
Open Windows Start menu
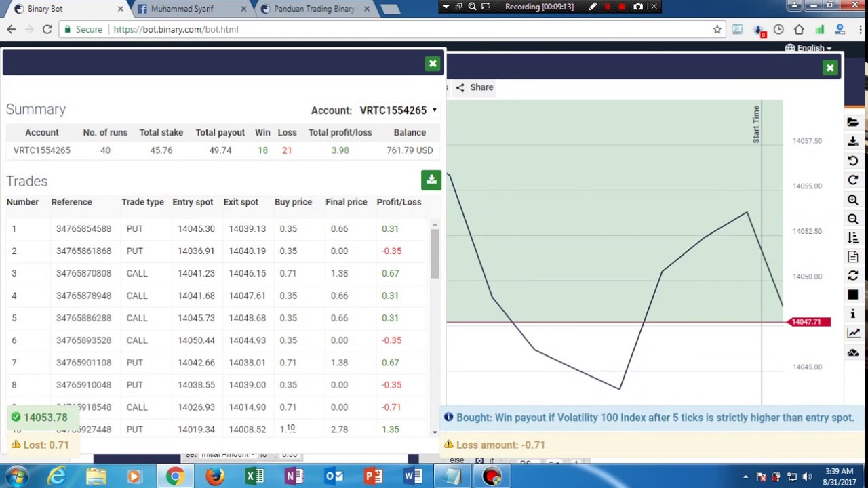(x=15, y=476)
